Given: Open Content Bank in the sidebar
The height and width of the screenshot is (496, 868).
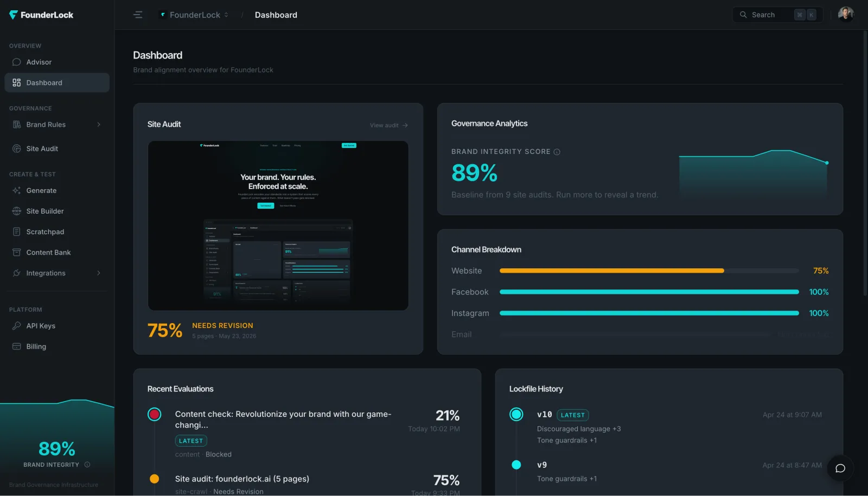Looking at the screenshot, I should coord(57,252).
